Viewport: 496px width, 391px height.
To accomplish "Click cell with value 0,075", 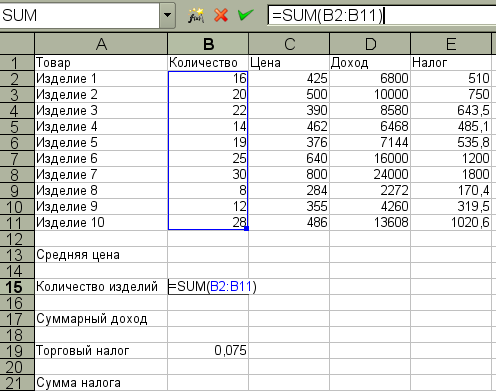I will point(208,351).
